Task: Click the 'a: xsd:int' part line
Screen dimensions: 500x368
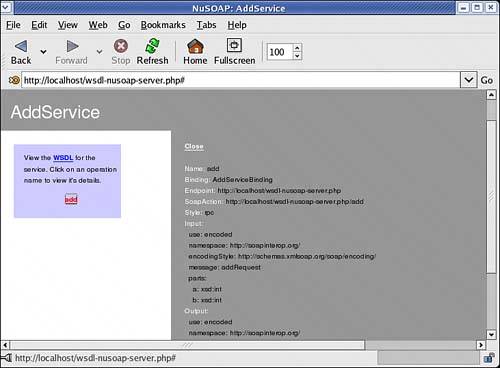Action: 207,289
